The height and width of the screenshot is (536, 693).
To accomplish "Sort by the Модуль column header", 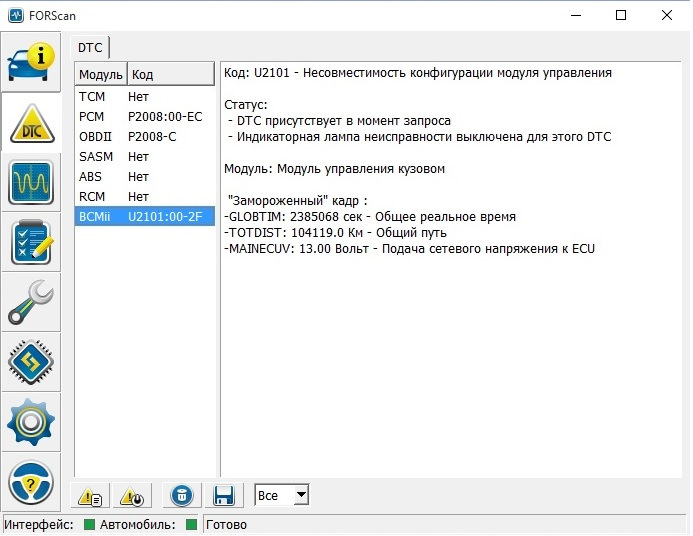I will [101, 74].
